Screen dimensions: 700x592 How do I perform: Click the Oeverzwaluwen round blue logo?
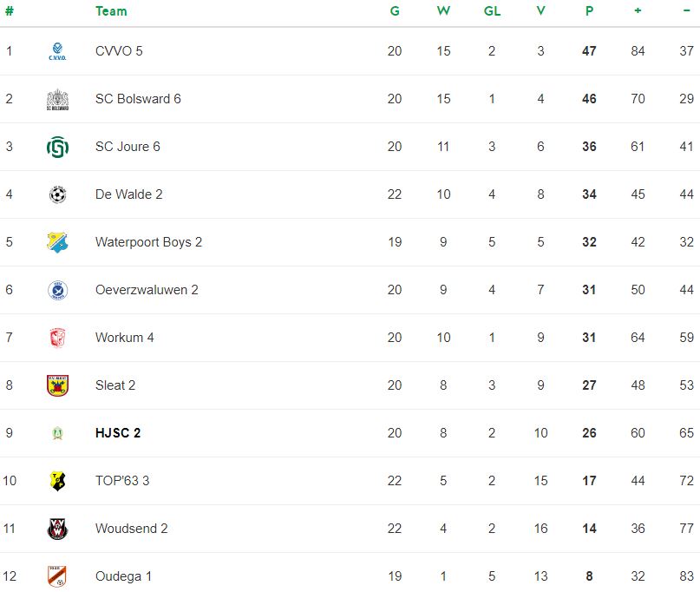[x=57, y=290]
